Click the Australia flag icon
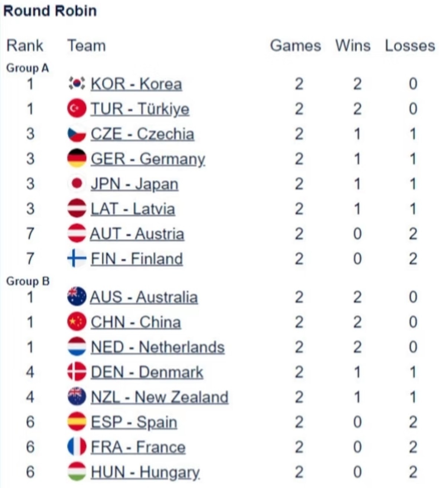Screen dimensions: 448x488 tap(77, 297)
